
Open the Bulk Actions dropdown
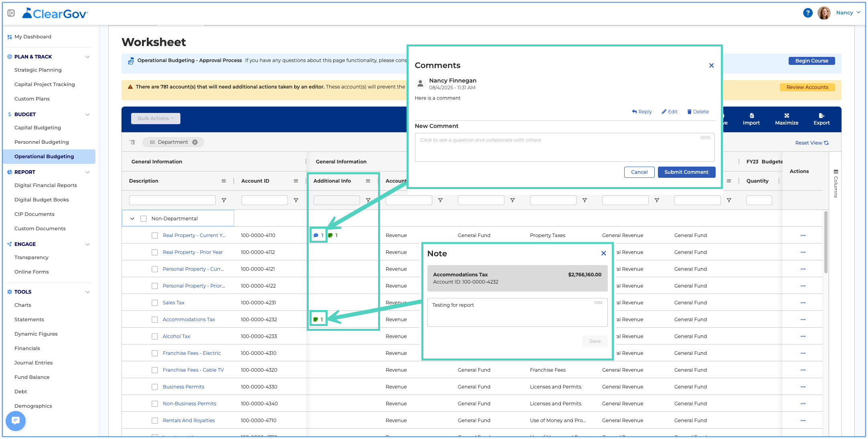[156, 119]
